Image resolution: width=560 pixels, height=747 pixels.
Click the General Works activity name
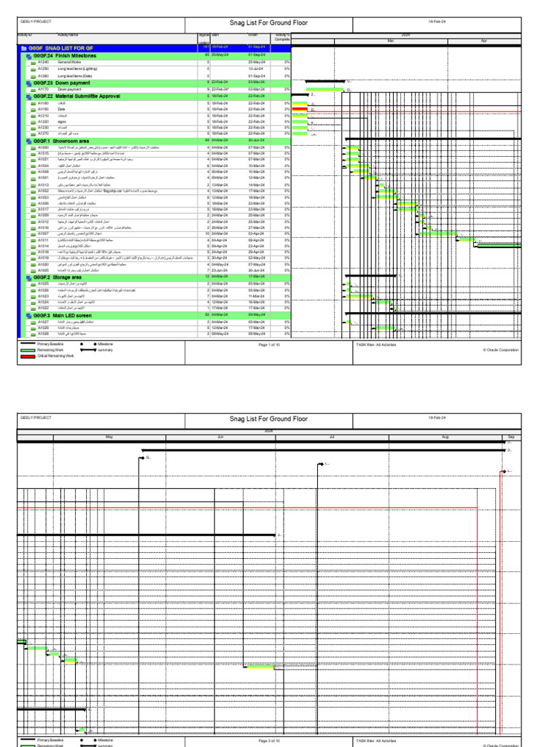(69, 63)
